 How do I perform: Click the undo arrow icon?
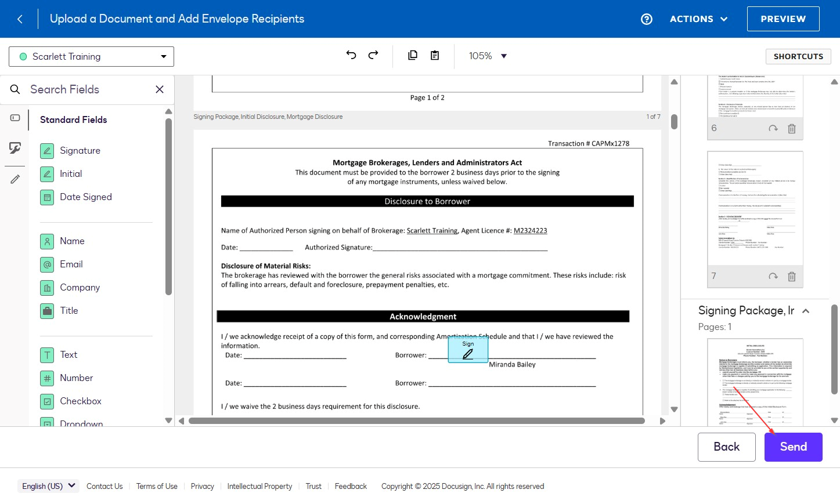(351, 55)
